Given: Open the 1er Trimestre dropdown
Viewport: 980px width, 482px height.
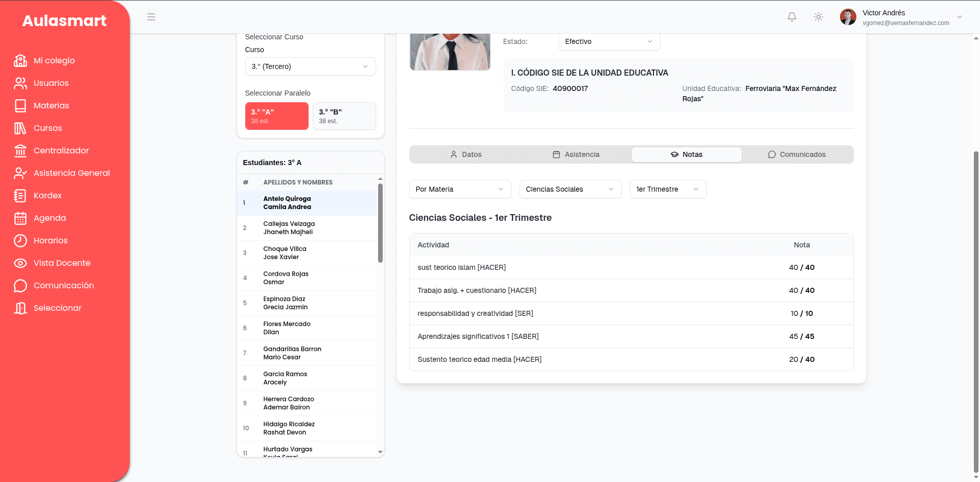Looking at the screenshot, I should (668, 189).
